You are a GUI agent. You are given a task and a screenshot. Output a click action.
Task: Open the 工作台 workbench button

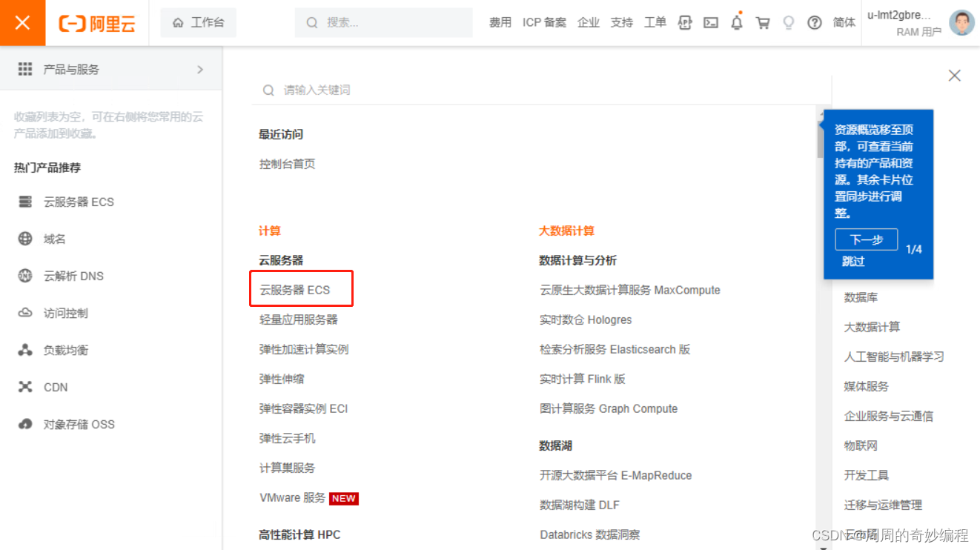[198, 23]
